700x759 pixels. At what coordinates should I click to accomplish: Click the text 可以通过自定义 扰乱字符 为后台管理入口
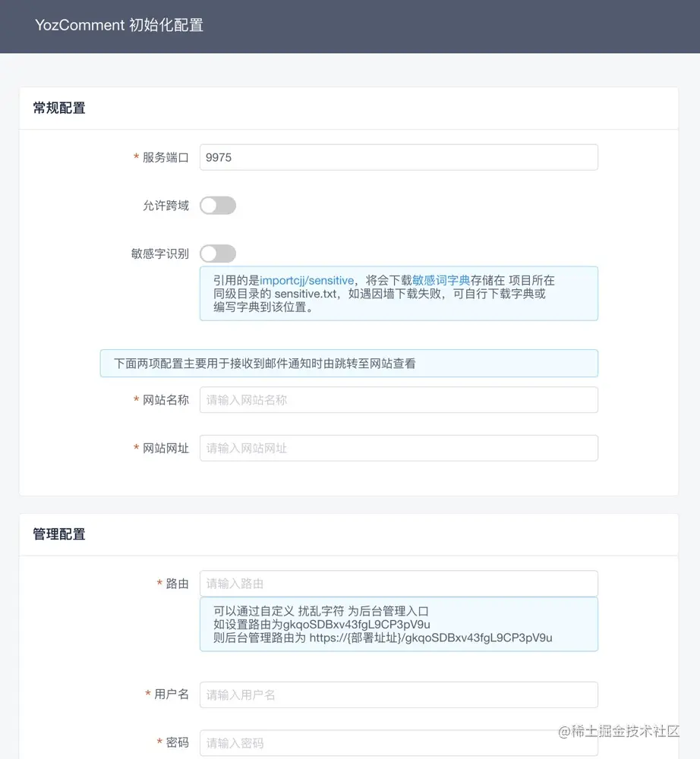[x=321, y=611]
